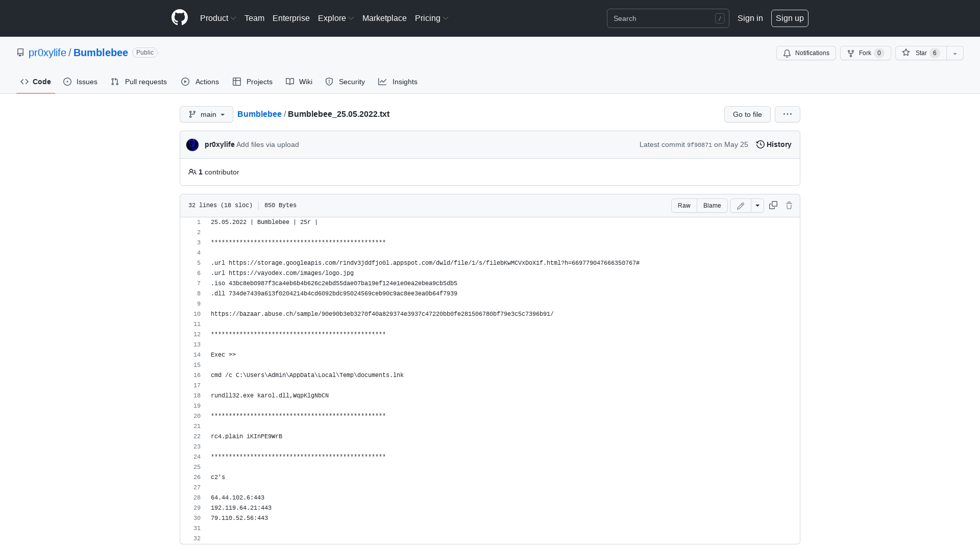Screen dimensions: 980x551
Task: Switch to the Projects tab
Action: (x=253, y=82)
